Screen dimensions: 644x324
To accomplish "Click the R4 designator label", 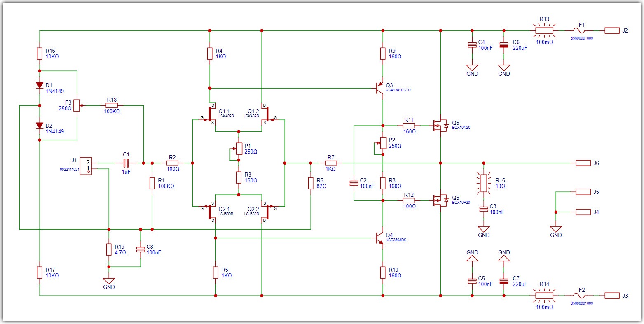I will click(x=219, y=51).
